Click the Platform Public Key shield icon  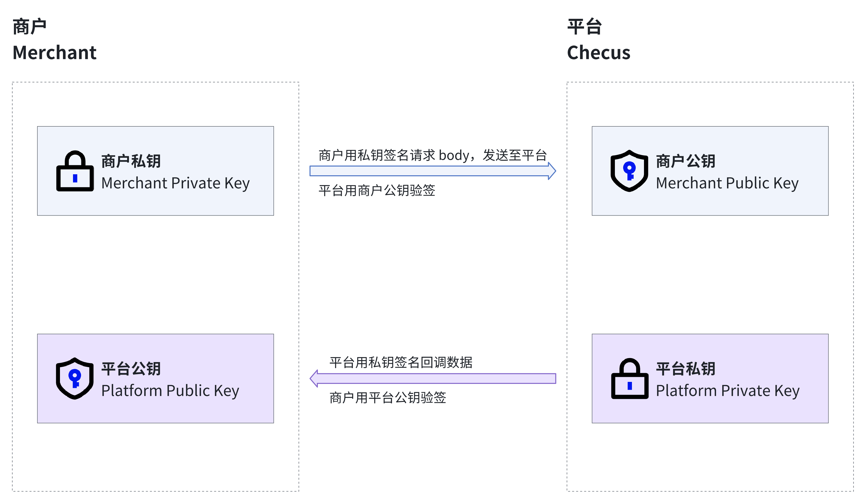75,379
